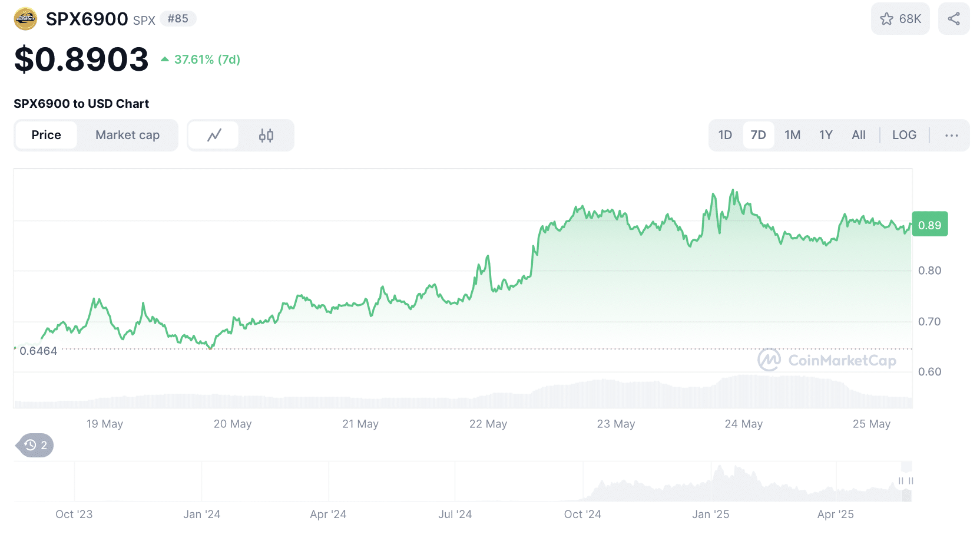Open the three-dot more options menu
The width and height of the screenshot is (980, 534).
pos(951,135)
